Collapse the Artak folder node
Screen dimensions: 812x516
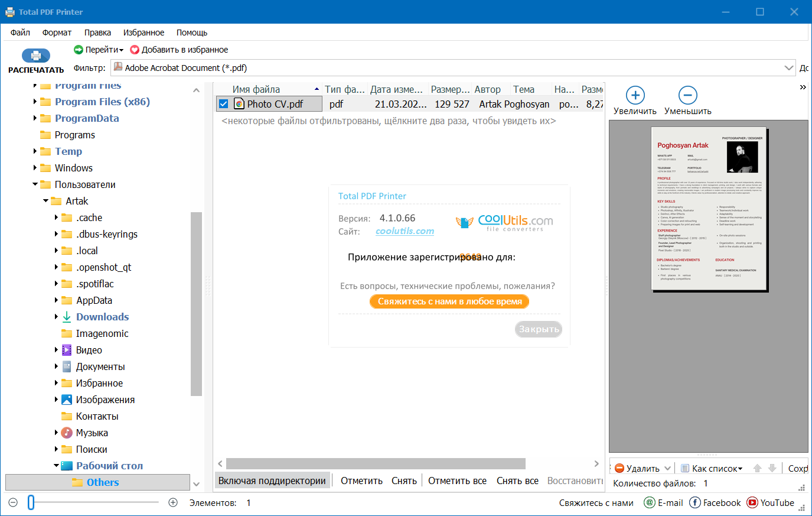click(x=45, y=201)
